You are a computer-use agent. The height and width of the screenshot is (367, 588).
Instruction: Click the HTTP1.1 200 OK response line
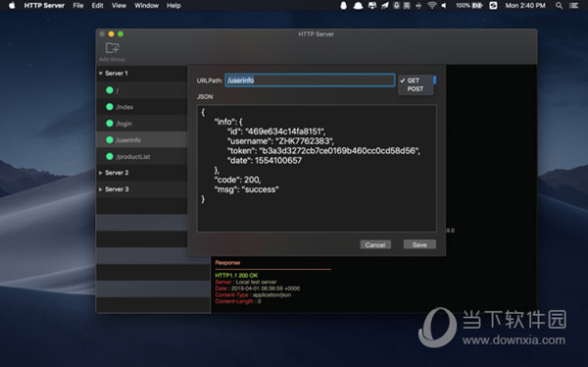[x=236, y=276]
